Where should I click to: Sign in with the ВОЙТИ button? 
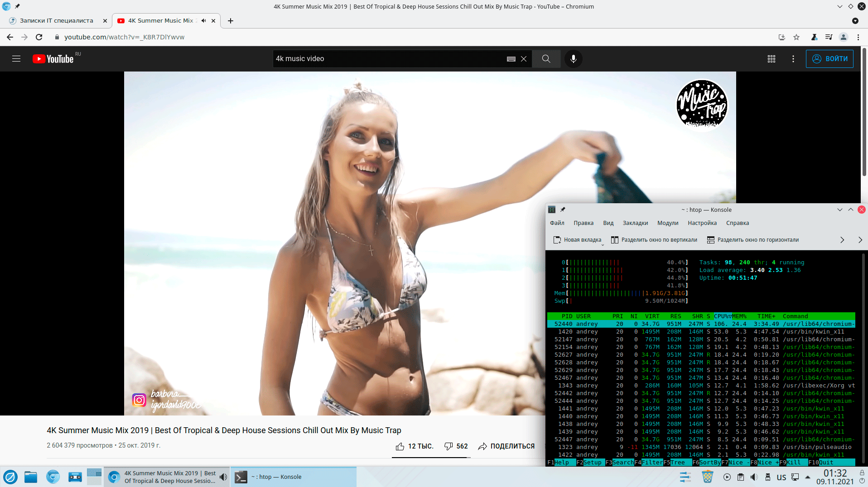pyautogui.click(x=829, y=59)
